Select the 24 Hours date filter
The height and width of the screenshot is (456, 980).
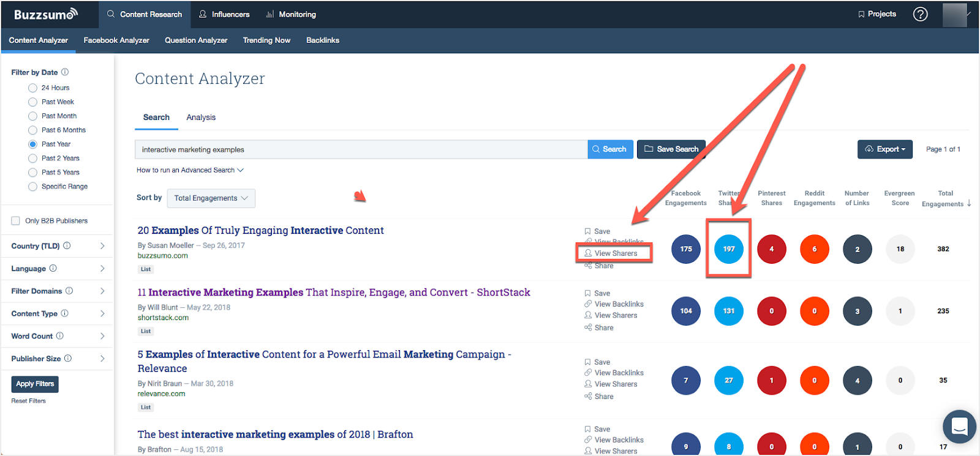pyautogui.click(x=33, y=88)
